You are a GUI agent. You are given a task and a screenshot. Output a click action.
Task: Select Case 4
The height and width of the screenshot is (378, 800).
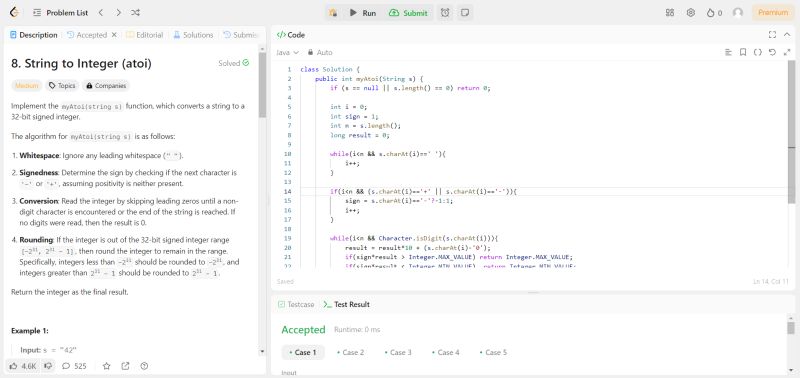click(x=445, y=352)
